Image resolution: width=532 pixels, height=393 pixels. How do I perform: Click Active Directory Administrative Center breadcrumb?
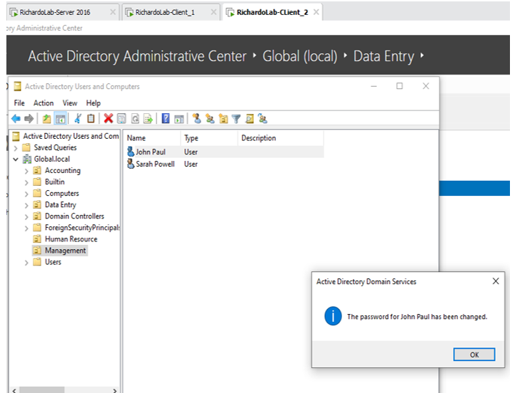pyautogui.click(x=137, y=56)
